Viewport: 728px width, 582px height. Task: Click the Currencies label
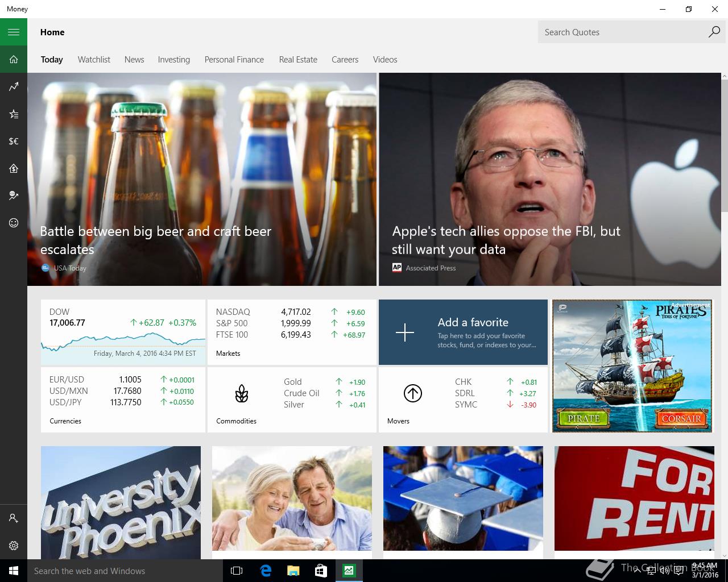point(65,421)
